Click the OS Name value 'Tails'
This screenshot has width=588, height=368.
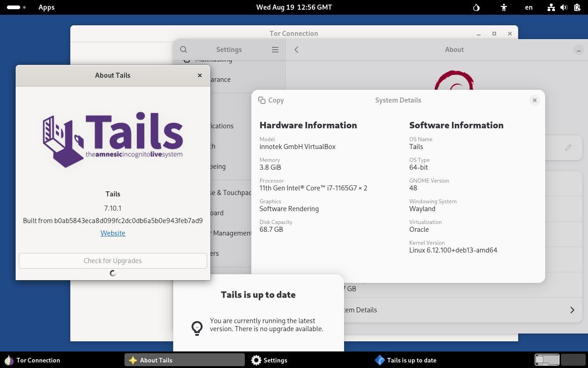click(416, 147)
